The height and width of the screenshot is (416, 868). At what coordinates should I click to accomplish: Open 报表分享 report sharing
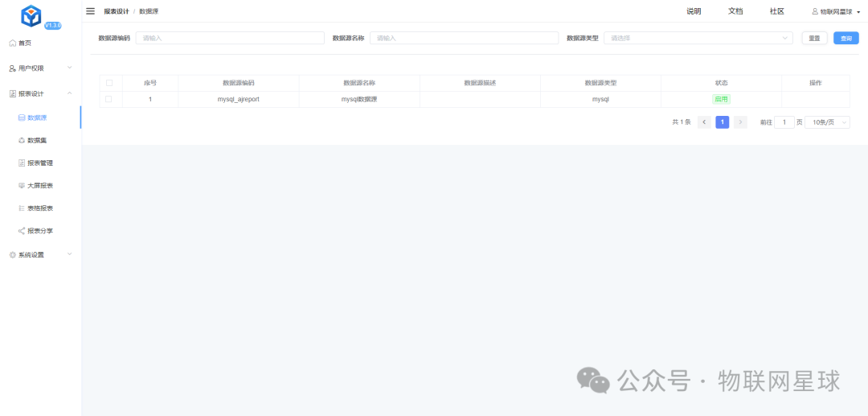point(40,230)
